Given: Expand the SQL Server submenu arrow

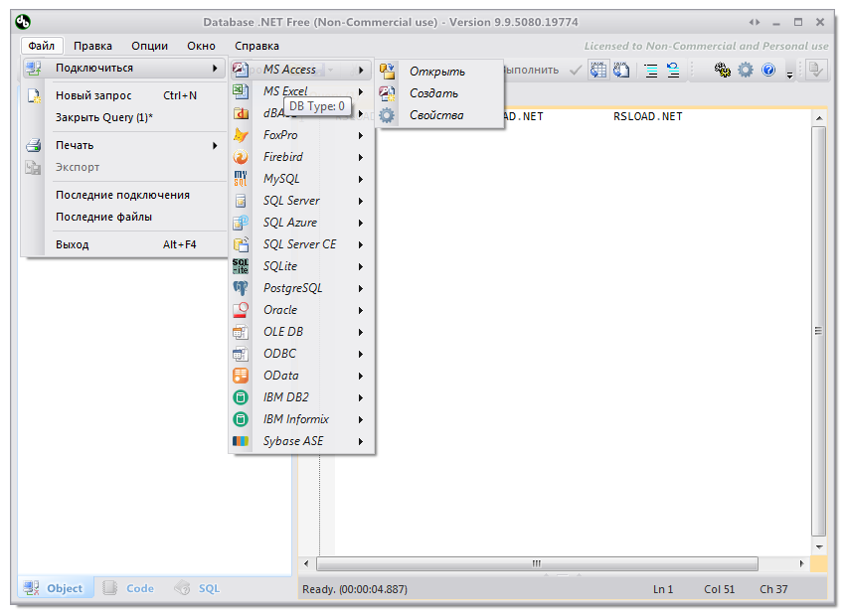Looking at the screenshot, I should tap(361, 201).
